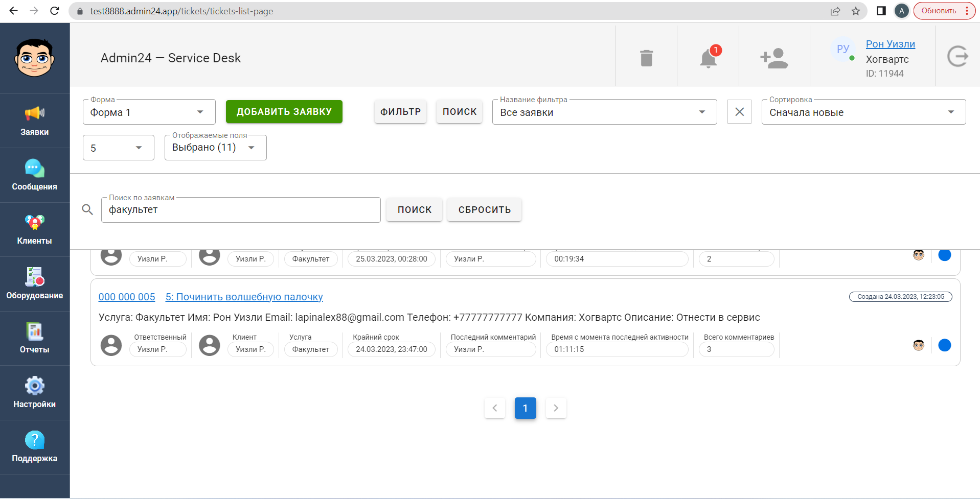Open Клиенты sidebar section

click(x=35, y=230)
